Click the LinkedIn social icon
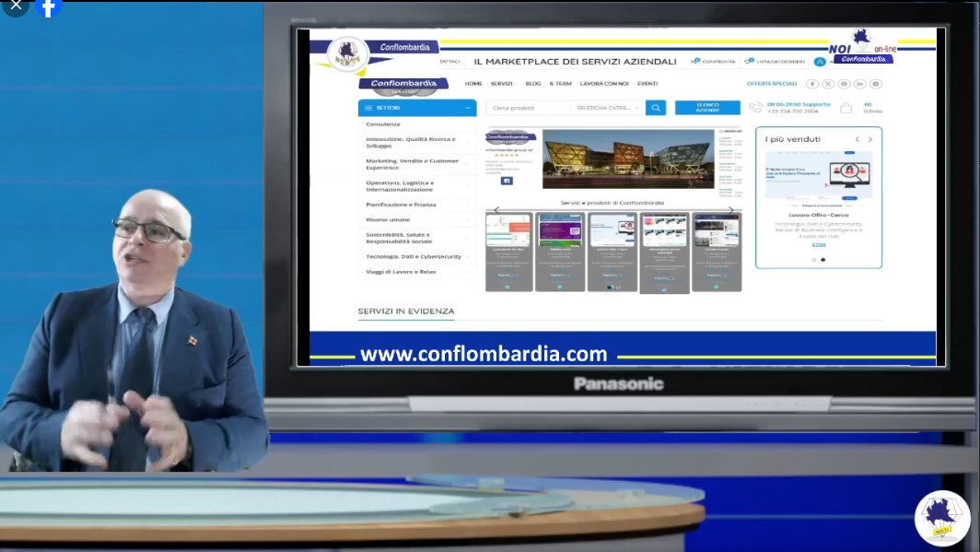 [860, 84]
